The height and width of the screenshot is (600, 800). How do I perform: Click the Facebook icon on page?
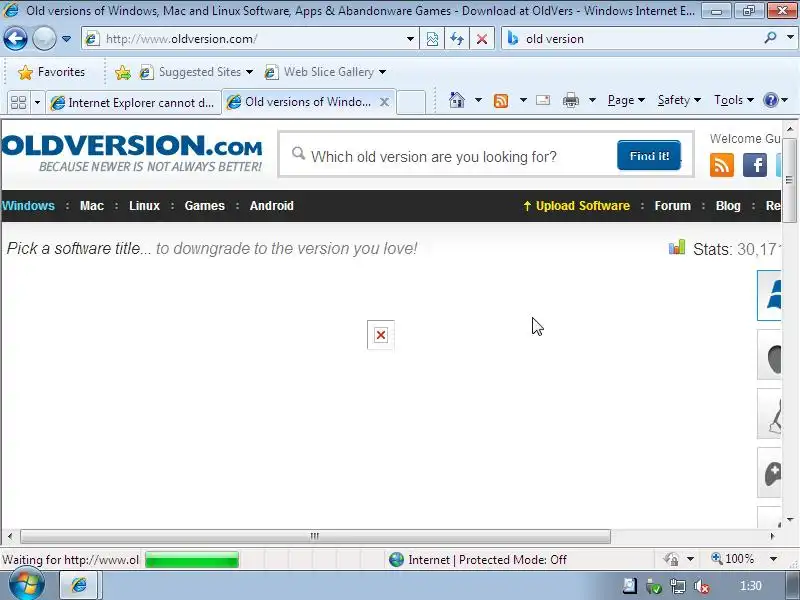click(x=755, y=165)
